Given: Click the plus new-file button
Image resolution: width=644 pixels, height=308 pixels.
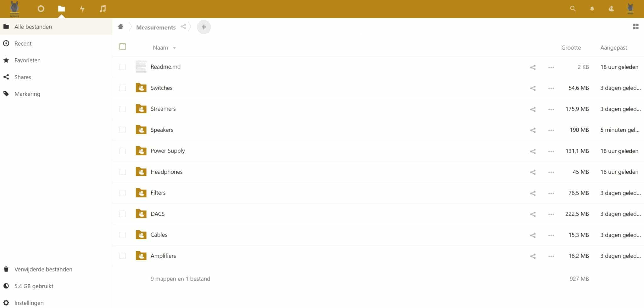Looking at the screenshot, I should [204, 27].
